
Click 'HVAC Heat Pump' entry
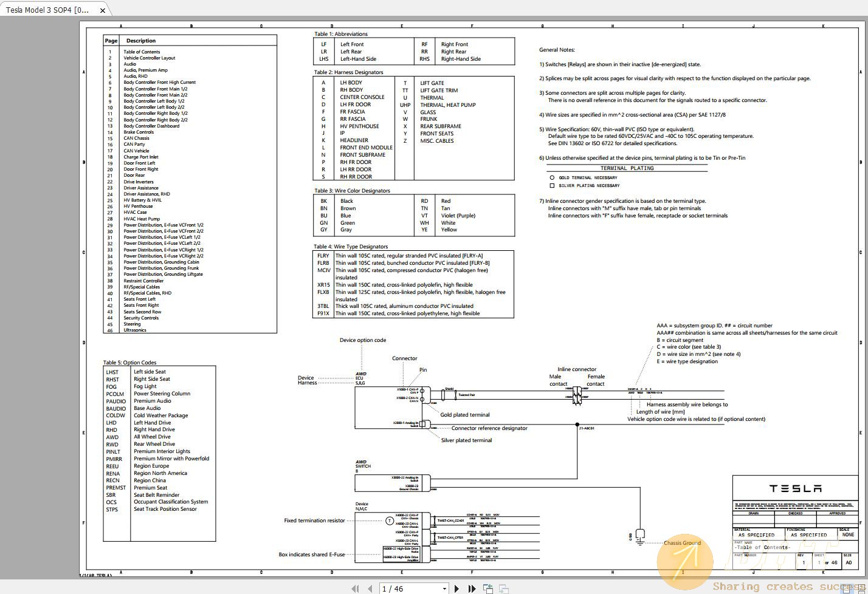click(x=142, y=219)
